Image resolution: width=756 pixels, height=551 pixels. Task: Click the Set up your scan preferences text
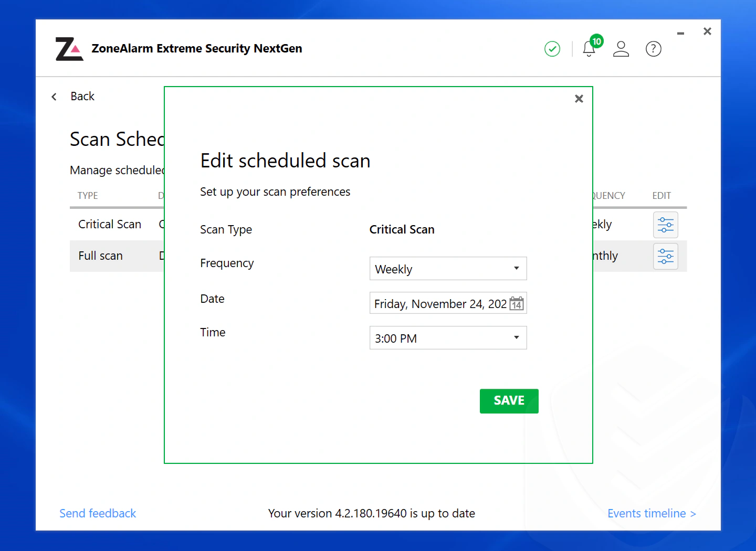click(275, 192)
